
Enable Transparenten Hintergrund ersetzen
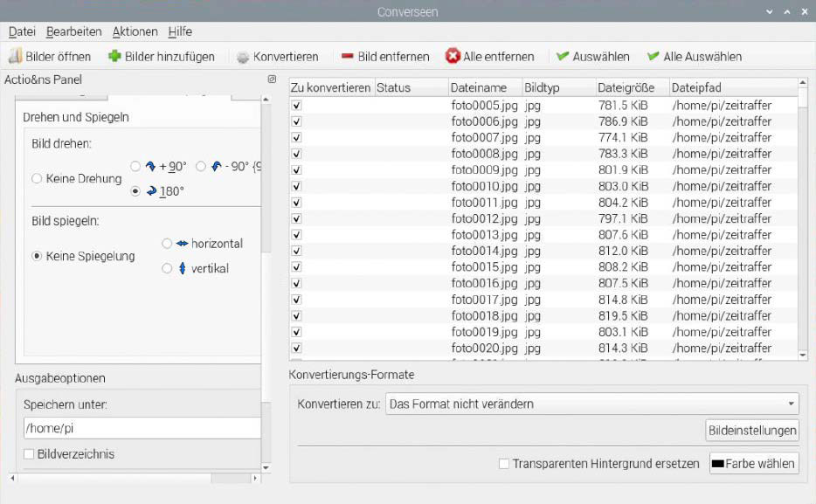click(x=503, y=464)
